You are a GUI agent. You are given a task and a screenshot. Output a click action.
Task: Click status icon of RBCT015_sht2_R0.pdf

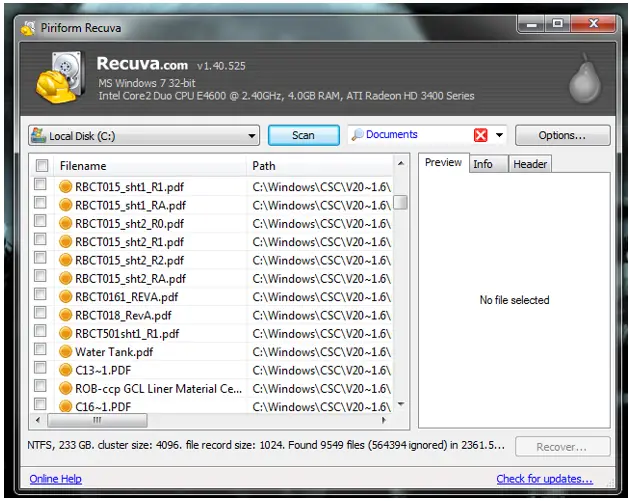point(65,223)
